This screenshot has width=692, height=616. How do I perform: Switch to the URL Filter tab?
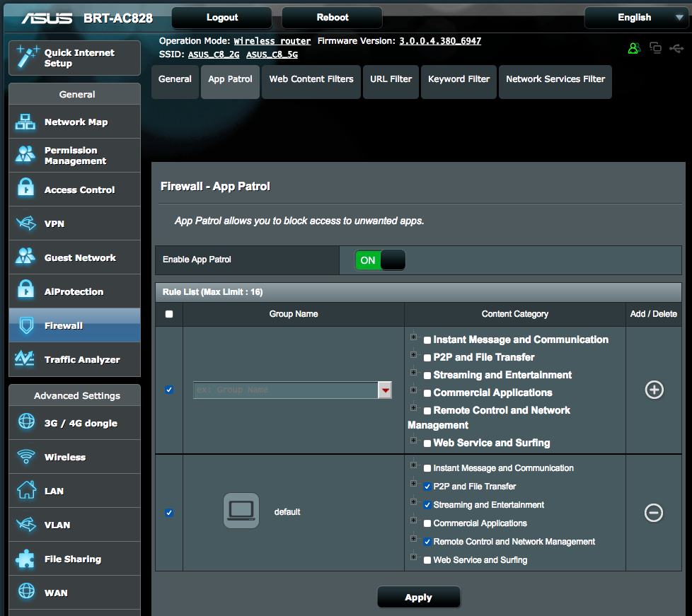tap(391, 79)
